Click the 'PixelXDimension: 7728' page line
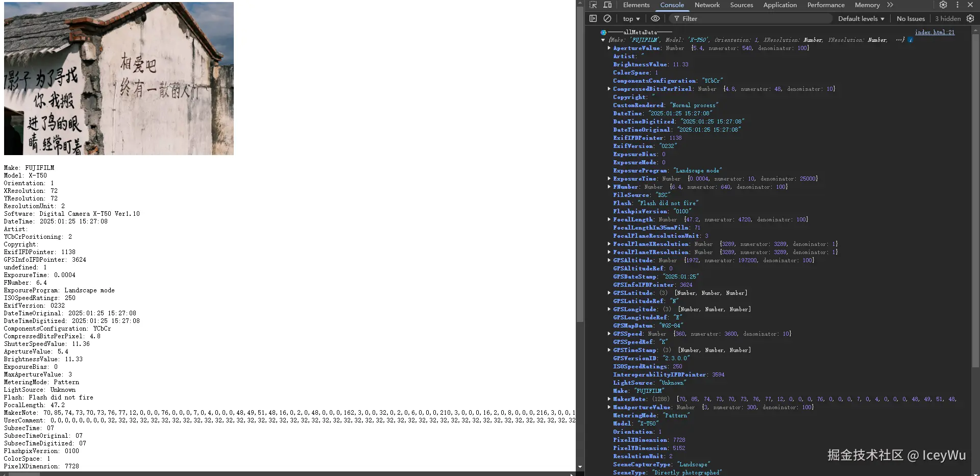Image resolution: width=980 pixels, height=476 pixels. pyautogui.click(x=42, y=466)
